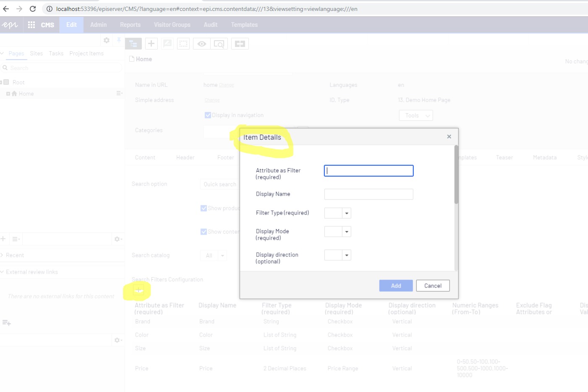Screen dimensions: 588x392
Task: Click the eye preview icon in toolbar
Action: [201, 44]
